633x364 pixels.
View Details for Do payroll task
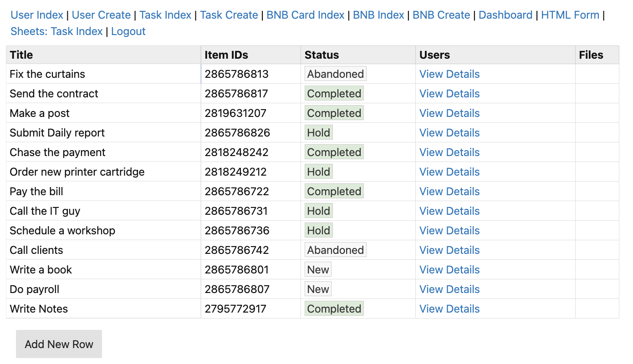click(449, 289)
